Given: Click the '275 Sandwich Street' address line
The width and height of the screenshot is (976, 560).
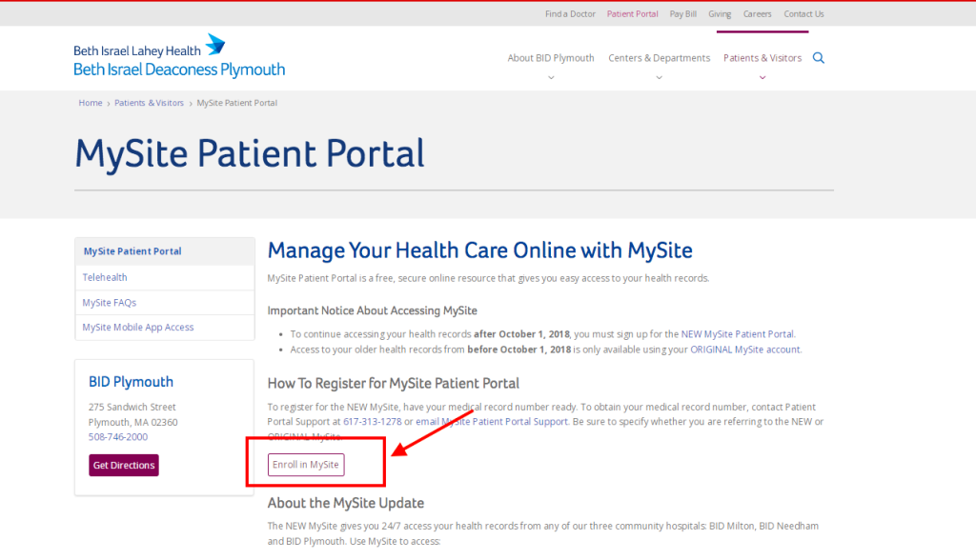Looking at the screenshot, I should click(x=132, y=407).
